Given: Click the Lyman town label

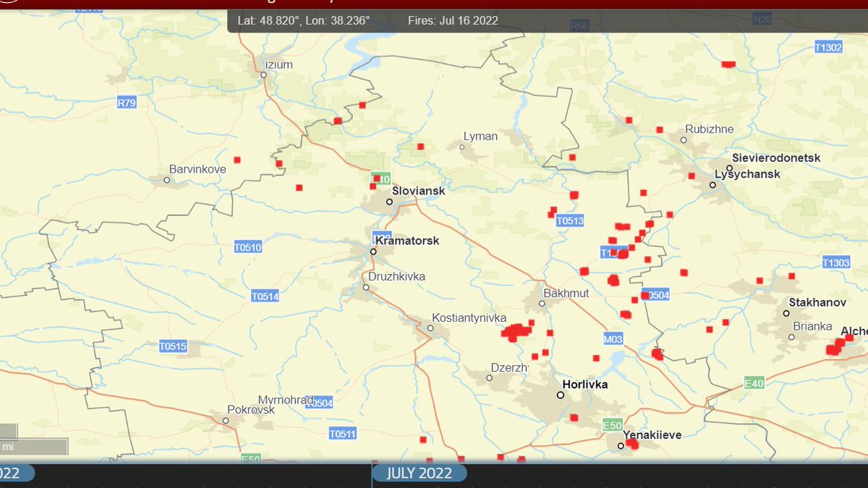Looking at the screenshot, I should [481, 136].
